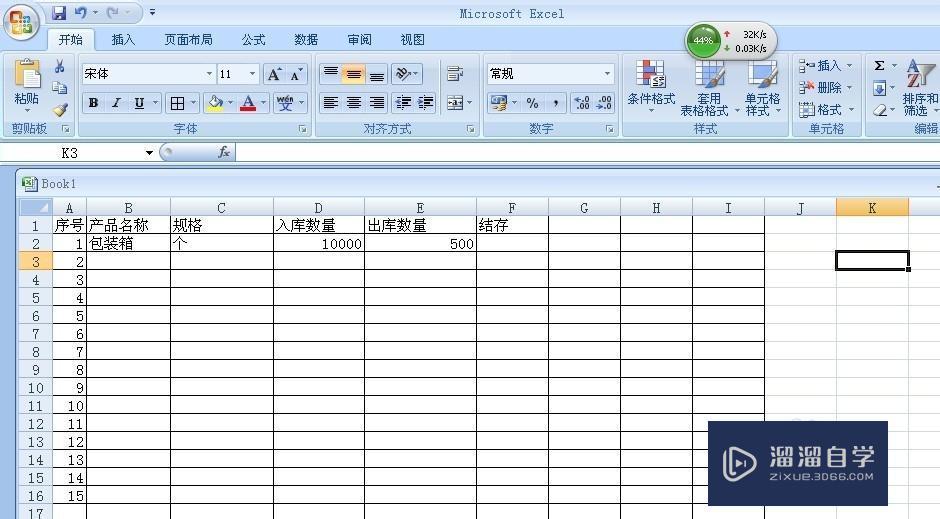Apply yellow fill color bucket
Screen dimensions: 940x519
215,103
